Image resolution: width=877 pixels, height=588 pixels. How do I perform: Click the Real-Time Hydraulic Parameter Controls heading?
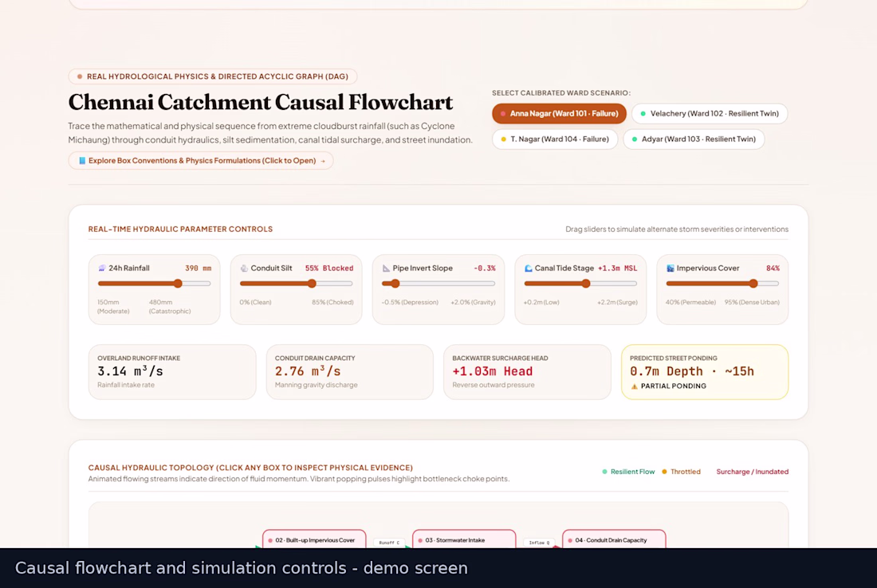coord(180,229)
